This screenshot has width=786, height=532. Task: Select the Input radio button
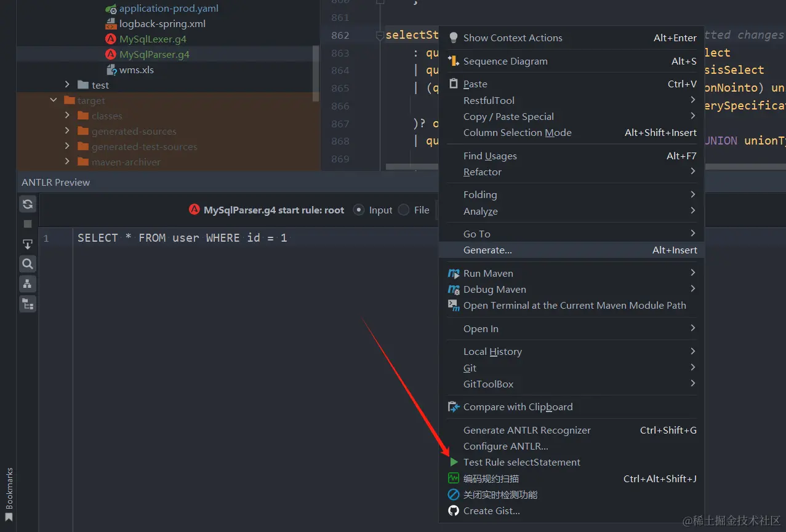(x=359, y=210)
